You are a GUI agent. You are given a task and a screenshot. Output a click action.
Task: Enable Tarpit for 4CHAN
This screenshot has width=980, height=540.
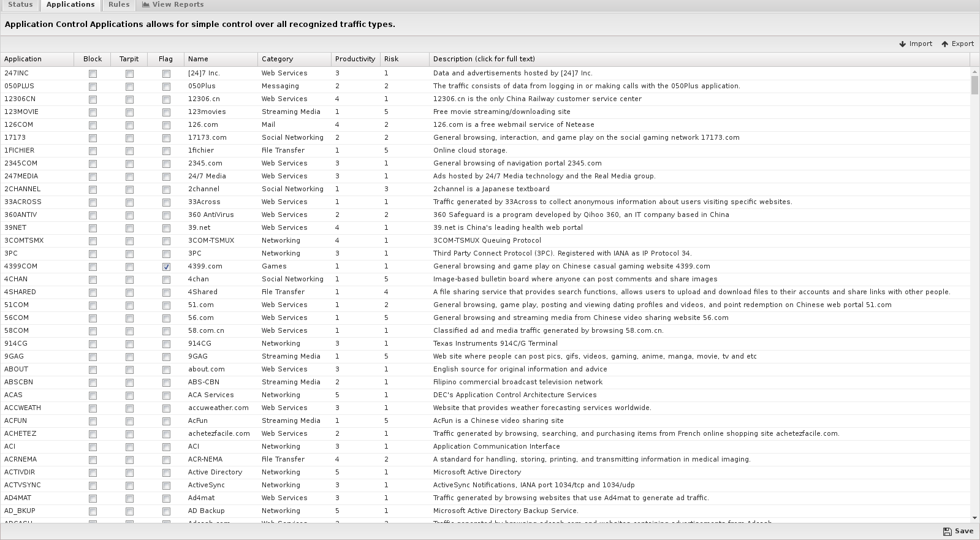point(129,280)
